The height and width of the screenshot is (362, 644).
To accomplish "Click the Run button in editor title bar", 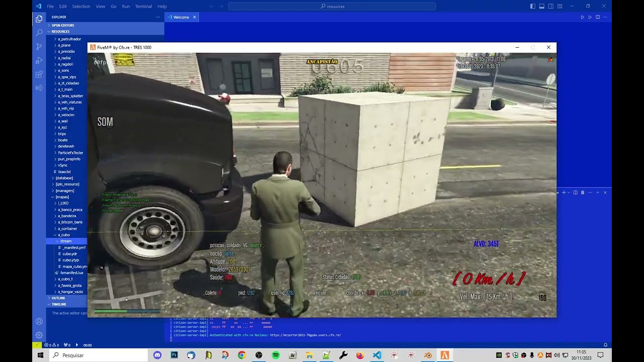I will point(583,17).
